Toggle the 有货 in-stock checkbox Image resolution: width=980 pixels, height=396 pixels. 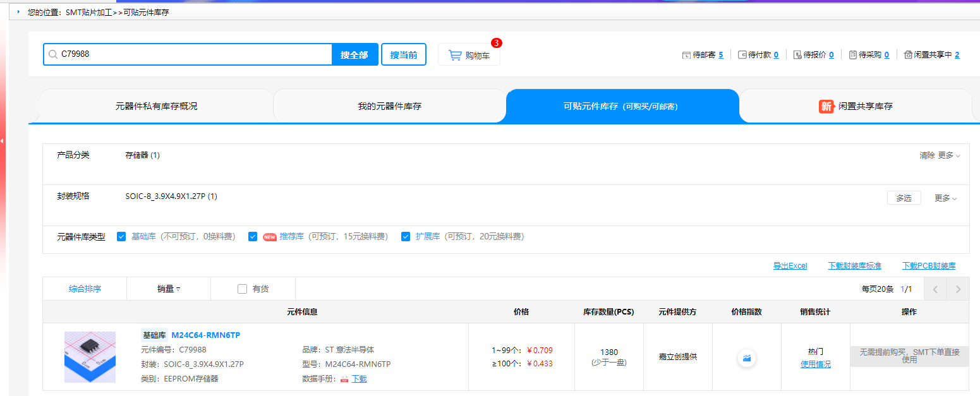click(x=242, y=289)
